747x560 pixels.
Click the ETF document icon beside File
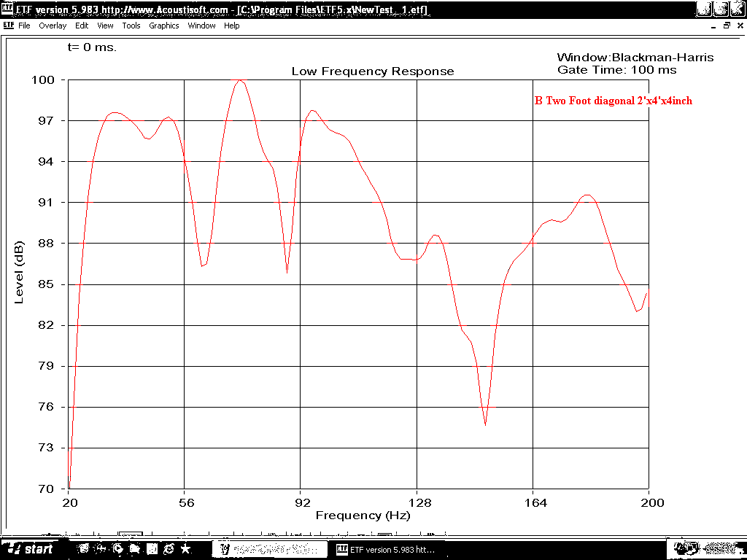(x=8, y=26)
